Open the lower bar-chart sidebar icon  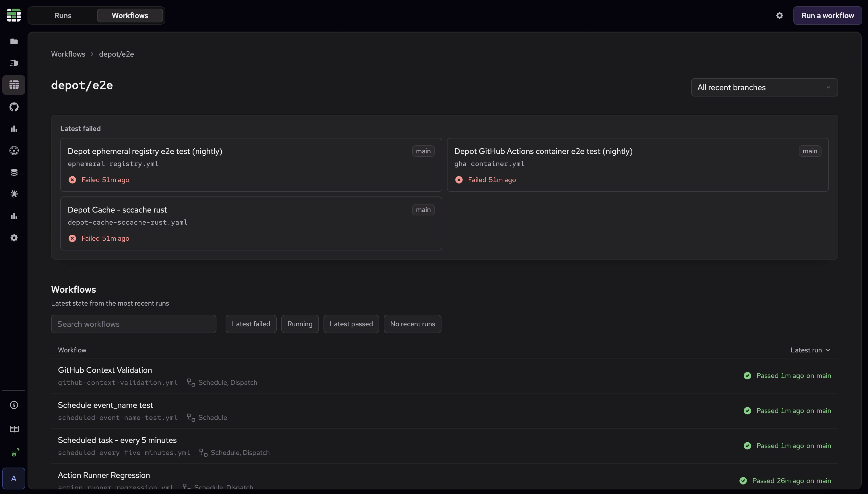[x=14, y=216]
